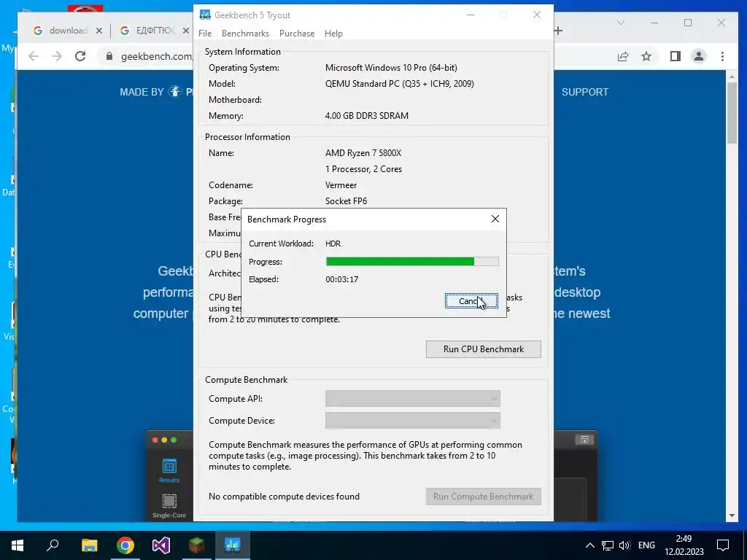Click Geekbench icon on taskbar
This screenshot has height=560, width=747.
click(233, 545)
